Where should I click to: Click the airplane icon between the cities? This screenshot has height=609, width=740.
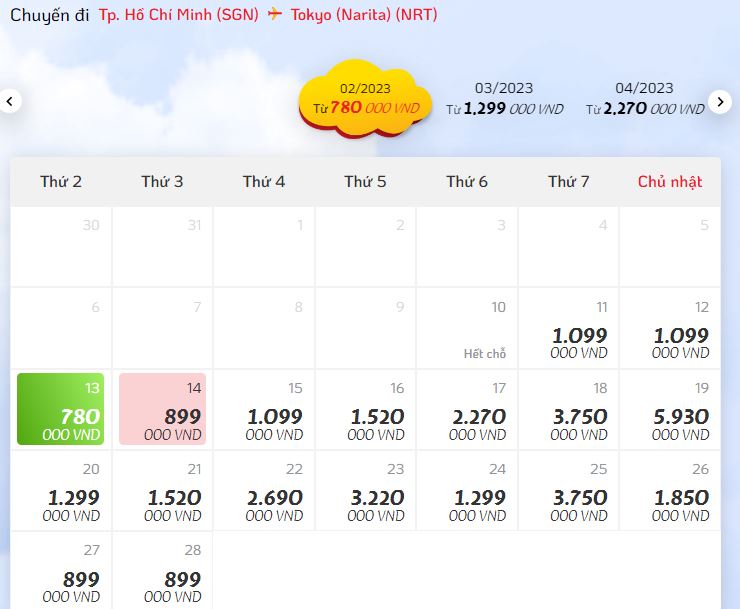(x=275, y=14)
